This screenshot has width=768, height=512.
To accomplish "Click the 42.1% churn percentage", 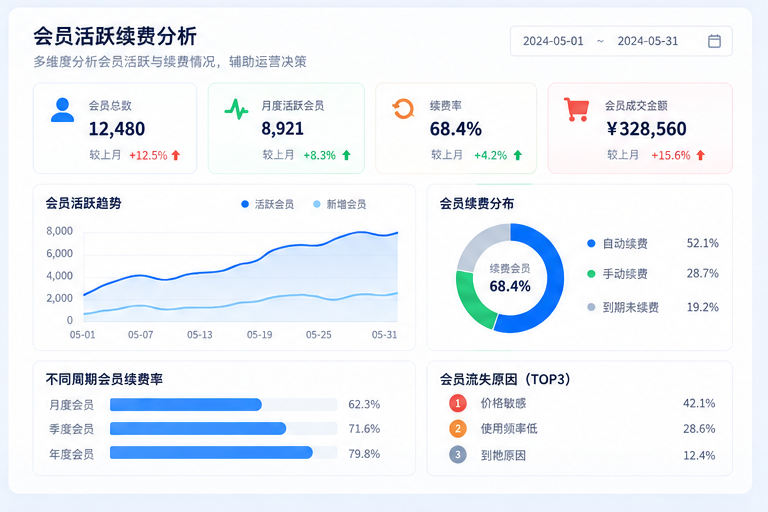I will (x=699, y=403).
